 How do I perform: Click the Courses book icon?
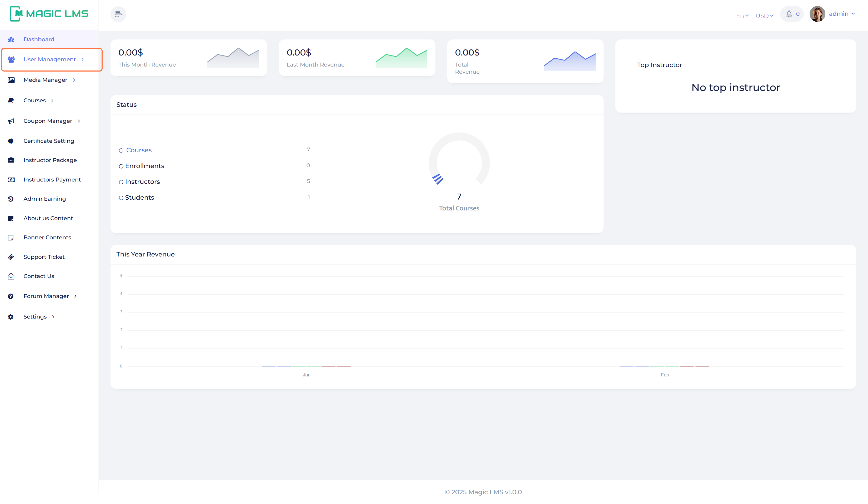(x=11, y=100)
